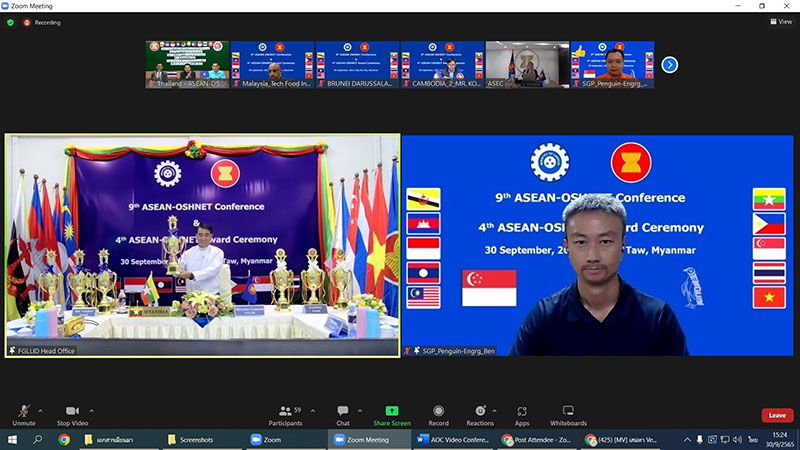Unmute the microphone
The width and height of the screenshot is (800, 450).
click(24, 412)
